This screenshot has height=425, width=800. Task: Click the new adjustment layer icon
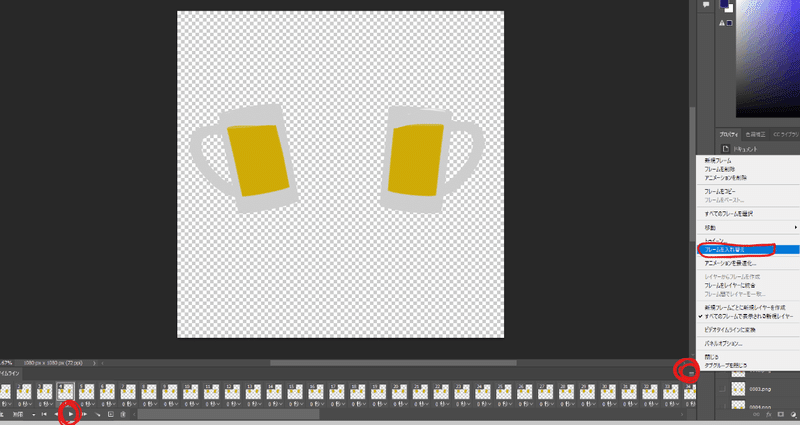click(793, 414)
